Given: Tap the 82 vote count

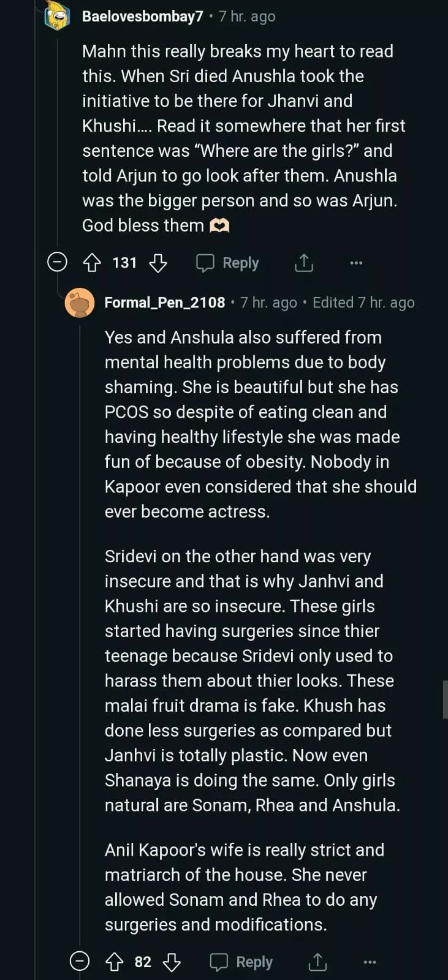Looking at the screenshot, I should 143,962.
